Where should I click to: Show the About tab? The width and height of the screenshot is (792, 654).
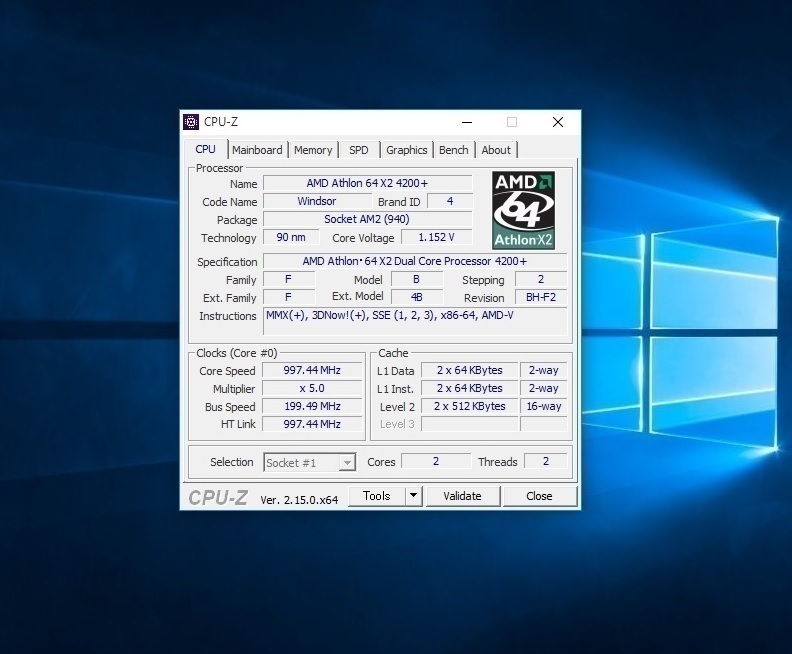496,150
